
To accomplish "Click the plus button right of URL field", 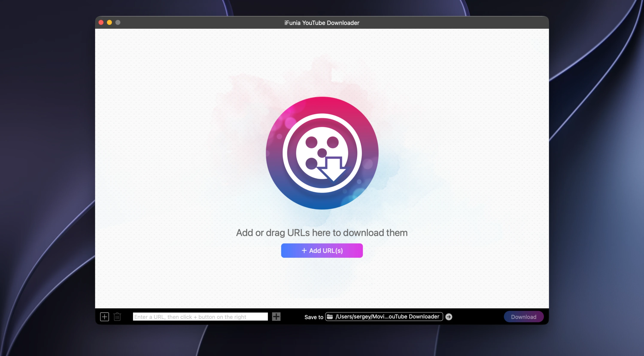I will click(276, 316).
